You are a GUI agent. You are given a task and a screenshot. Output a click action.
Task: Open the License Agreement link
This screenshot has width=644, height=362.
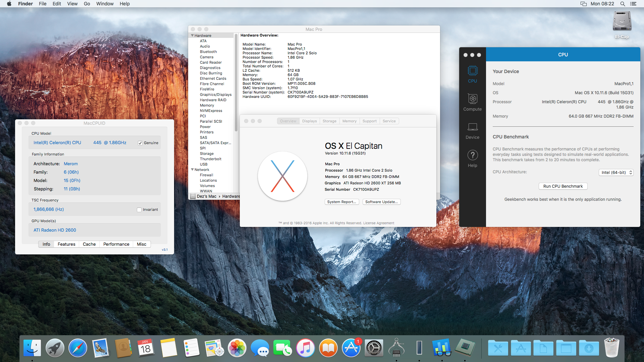pyautogui.click(x=379, y=223)
